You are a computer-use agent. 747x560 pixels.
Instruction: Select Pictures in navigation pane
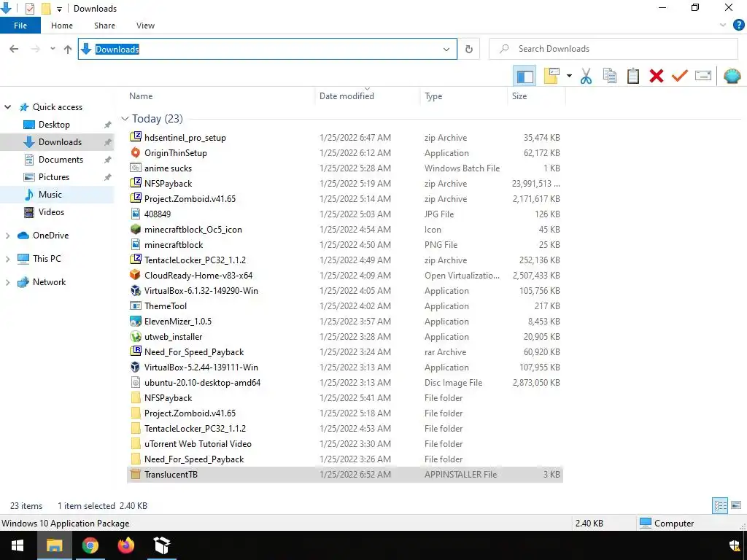(53, 177)
